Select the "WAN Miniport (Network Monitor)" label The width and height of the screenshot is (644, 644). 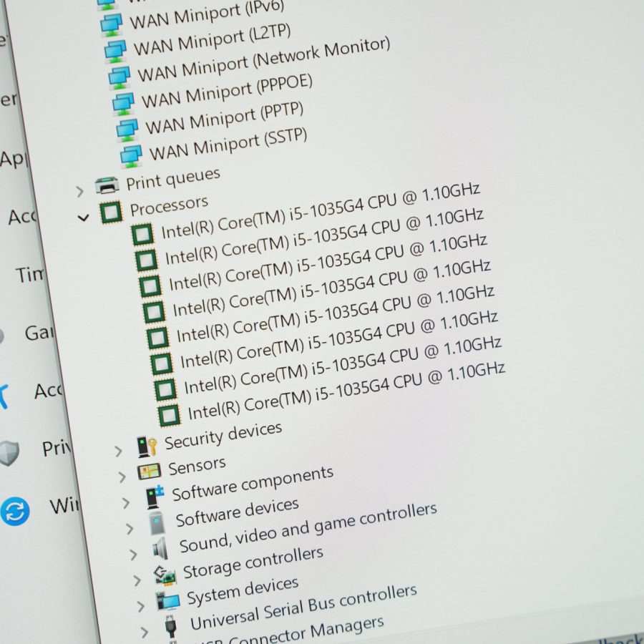pyautogui.click(x=263, y=60)
